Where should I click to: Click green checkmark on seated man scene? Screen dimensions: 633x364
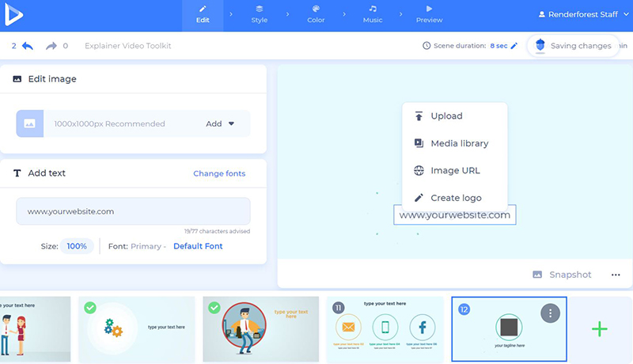tap(214, 308)
